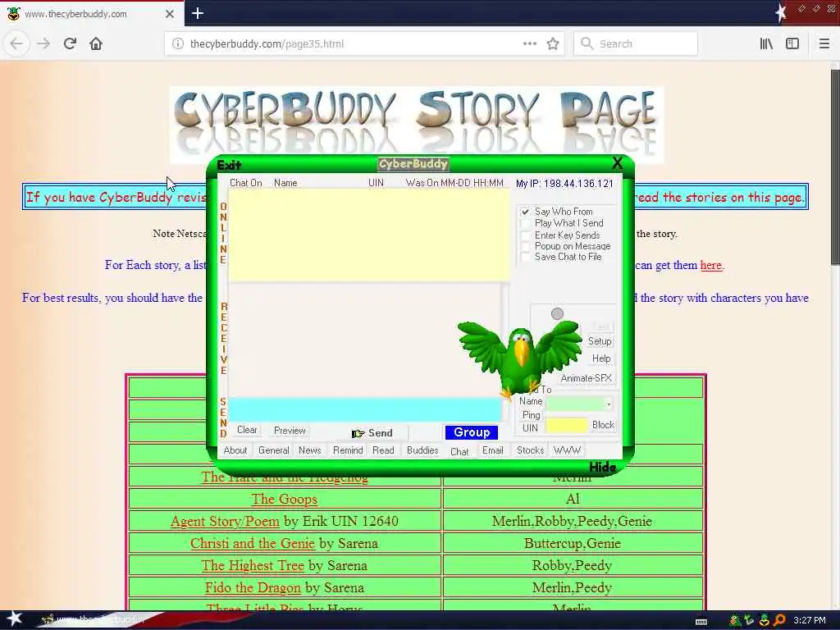The image size is (840, 630).
Task: Open the Firefox Library icon
Action: 766,43
